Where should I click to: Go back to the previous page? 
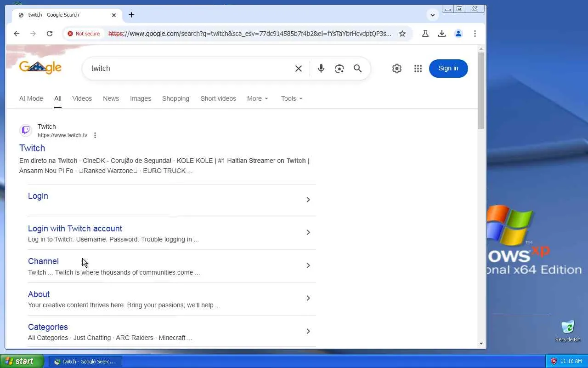[17, 34]
